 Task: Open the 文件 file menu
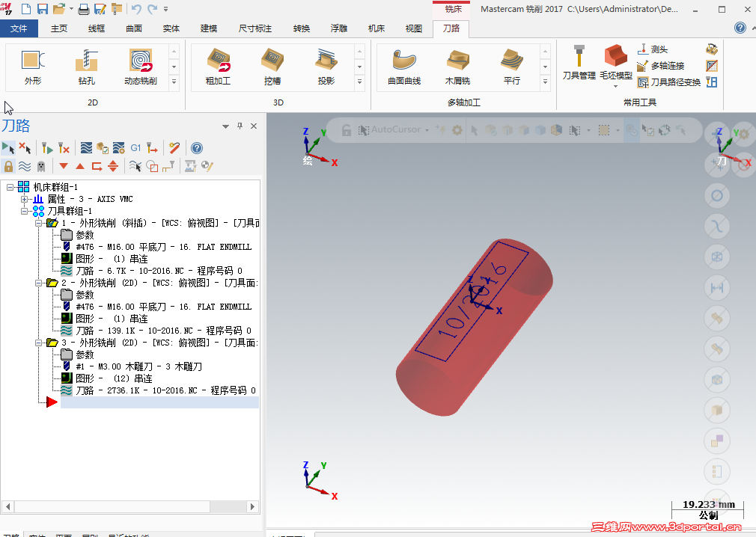coord(19,28)
